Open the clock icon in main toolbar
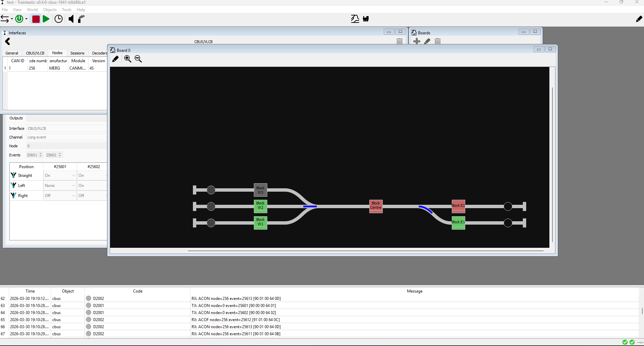 pos(59,19)
